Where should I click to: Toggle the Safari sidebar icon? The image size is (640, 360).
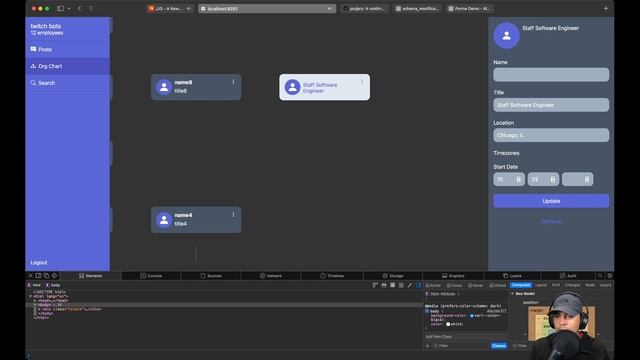[60, 9]
